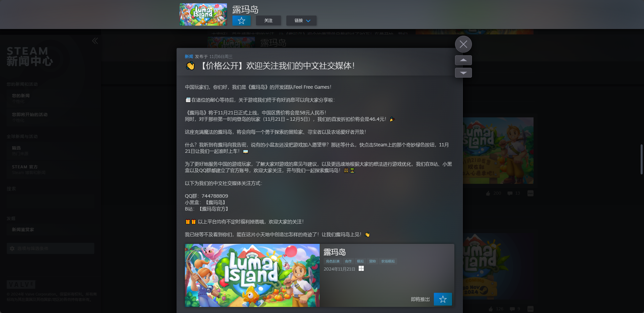Click the STEAM 新闻中心 logo
Viewport: 644px width, 313px height.
(x=30, y=56)
